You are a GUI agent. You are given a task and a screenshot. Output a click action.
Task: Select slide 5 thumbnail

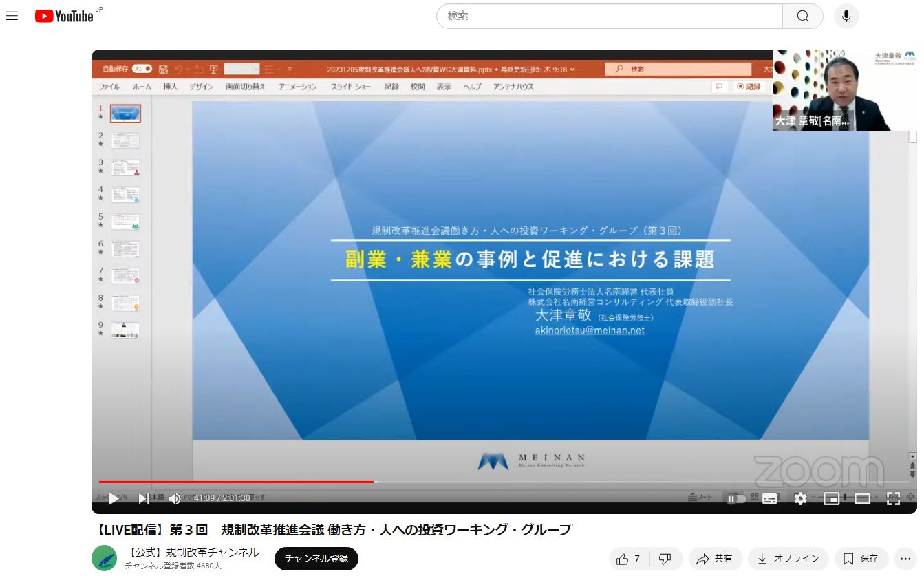(x=125, y=222)
